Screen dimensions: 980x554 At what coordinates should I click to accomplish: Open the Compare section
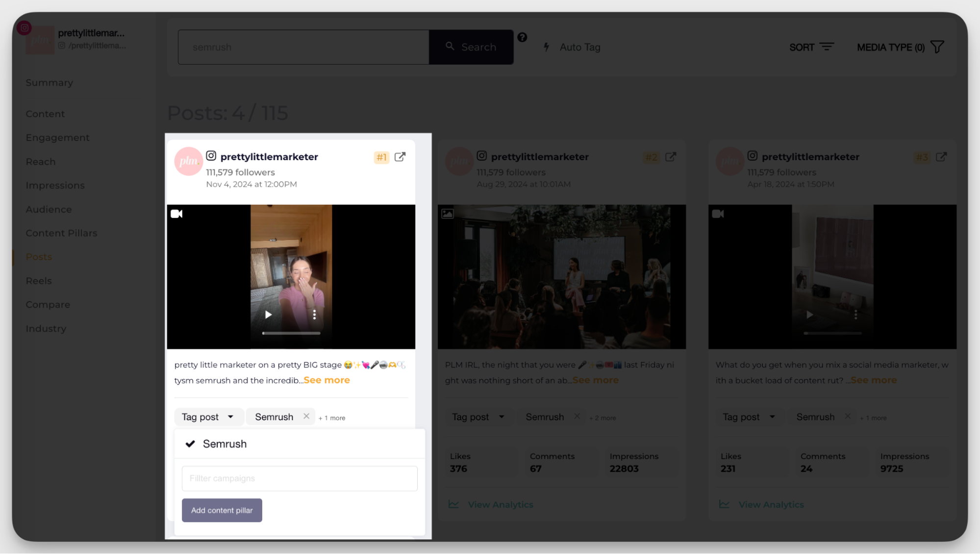[48, 305]
